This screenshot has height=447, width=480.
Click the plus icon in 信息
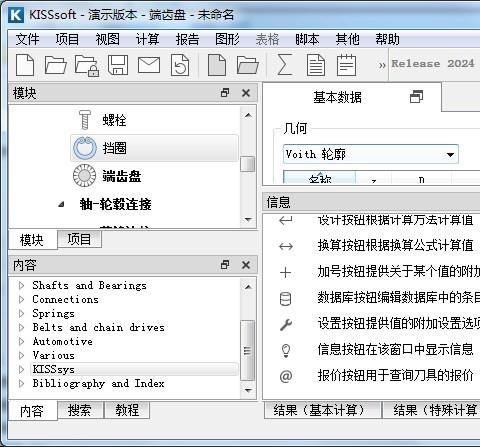(x=286, y=272)
